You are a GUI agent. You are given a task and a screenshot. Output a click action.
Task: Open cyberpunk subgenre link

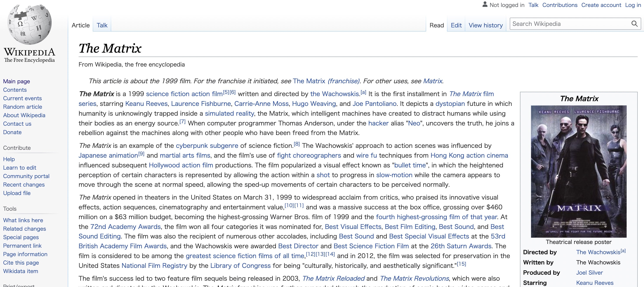[x=207, y=146]
